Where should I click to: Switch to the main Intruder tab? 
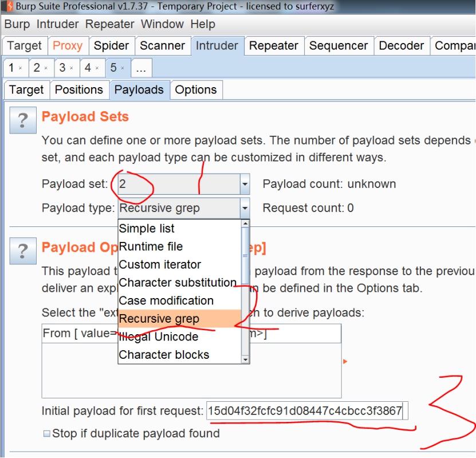[x=217, y=46]
